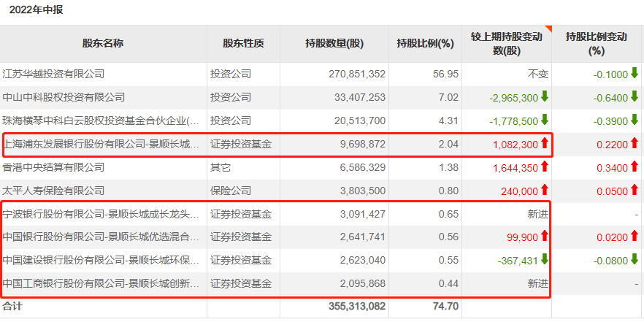Click the total ratio 74.70

point(446,307)
